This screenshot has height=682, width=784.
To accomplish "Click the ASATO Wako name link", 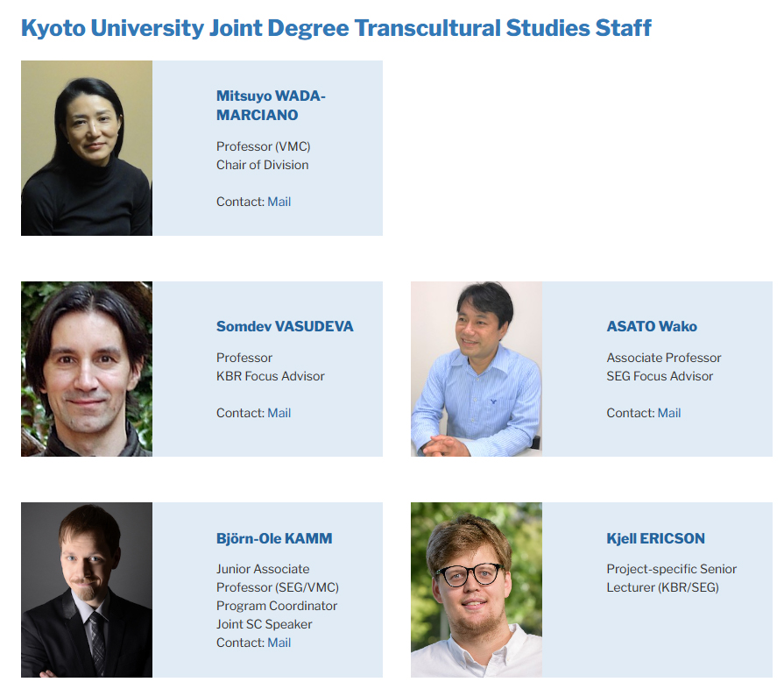I will [x=652, y=326].
